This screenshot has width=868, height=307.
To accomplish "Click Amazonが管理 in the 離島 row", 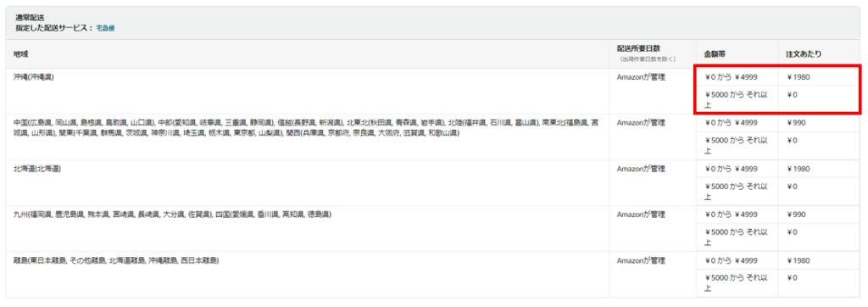I will (x=641, y=260).
